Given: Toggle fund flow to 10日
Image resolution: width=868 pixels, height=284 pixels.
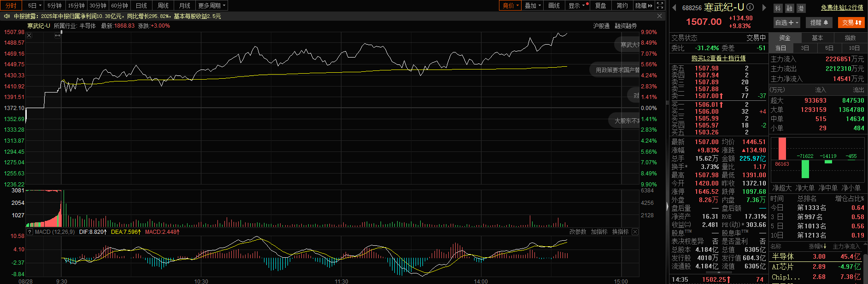Looking at the screenshot, I should point(854,48).
